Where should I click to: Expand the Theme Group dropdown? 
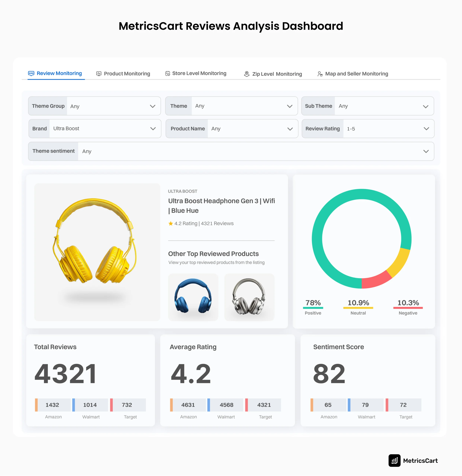[x=94, y=106]
